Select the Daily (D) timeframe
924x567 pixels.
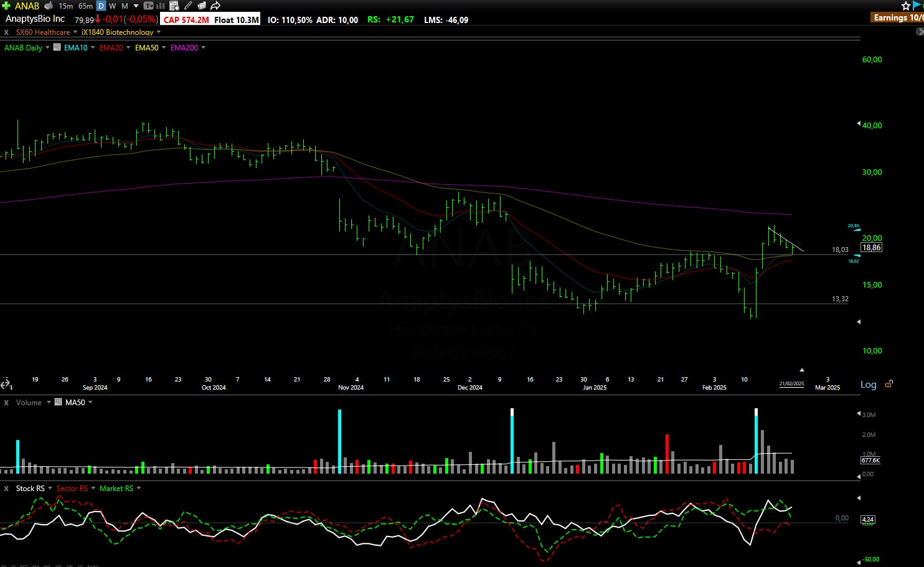pyautogui.click(x=101, y=6)
